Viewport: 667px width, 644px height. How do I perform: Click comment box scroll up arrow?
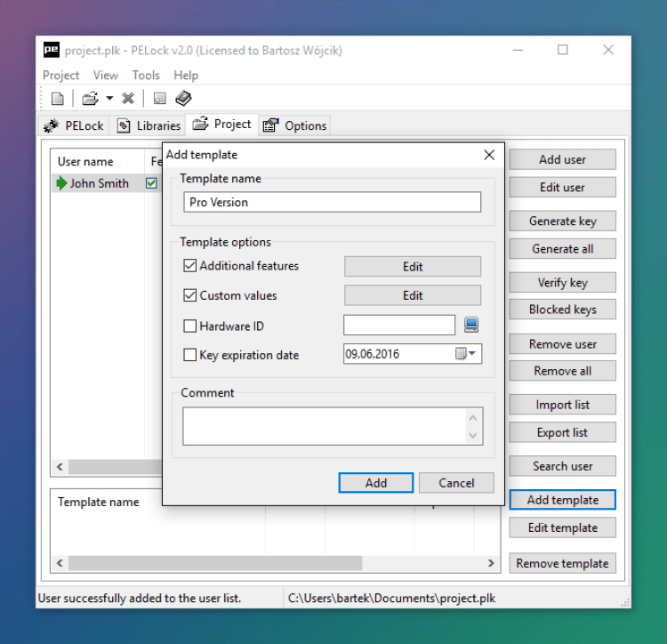pyautogui.click(x=473, y=418)
